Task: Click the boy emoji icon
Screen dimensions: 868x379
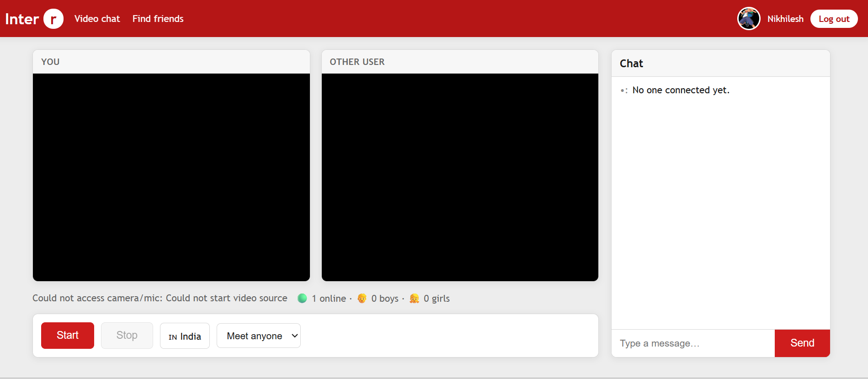Action: tap(362, 299)
